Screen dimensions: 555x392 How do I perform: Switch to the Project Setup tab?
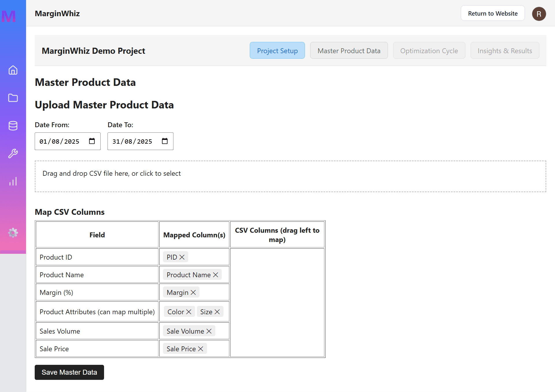pos(277,51)
